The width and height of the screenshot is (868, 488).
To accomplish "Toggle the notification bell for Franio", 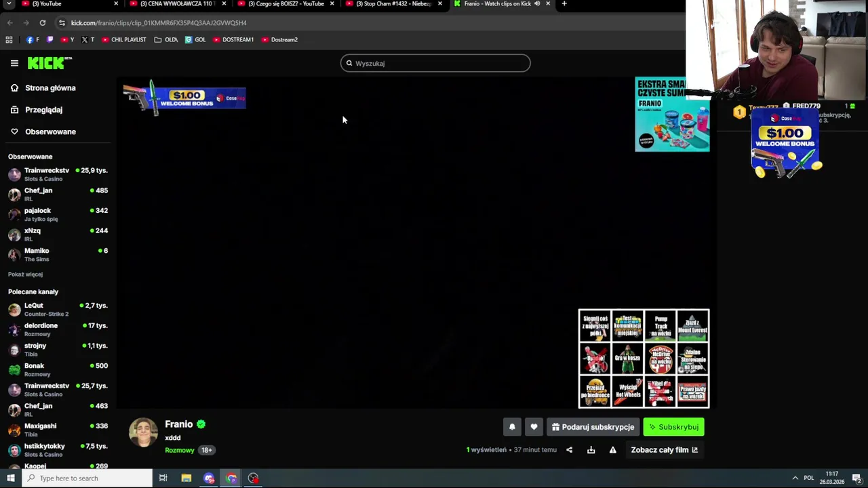I will (512, 427).
